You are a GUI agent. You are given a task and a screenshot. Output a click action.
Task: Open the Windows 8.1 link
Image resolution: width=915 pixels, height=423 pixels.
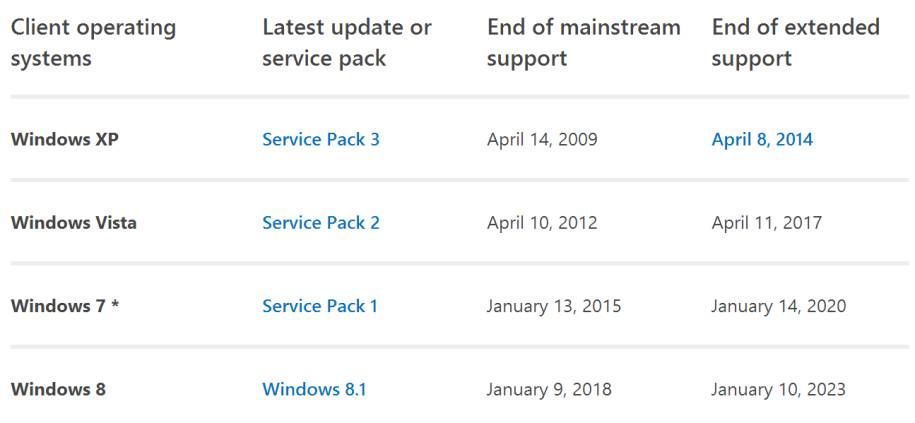[x=314, y=389]
